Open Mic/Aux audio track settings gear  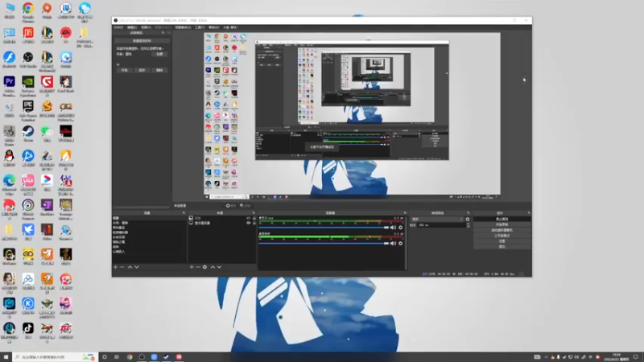[400, 228]
